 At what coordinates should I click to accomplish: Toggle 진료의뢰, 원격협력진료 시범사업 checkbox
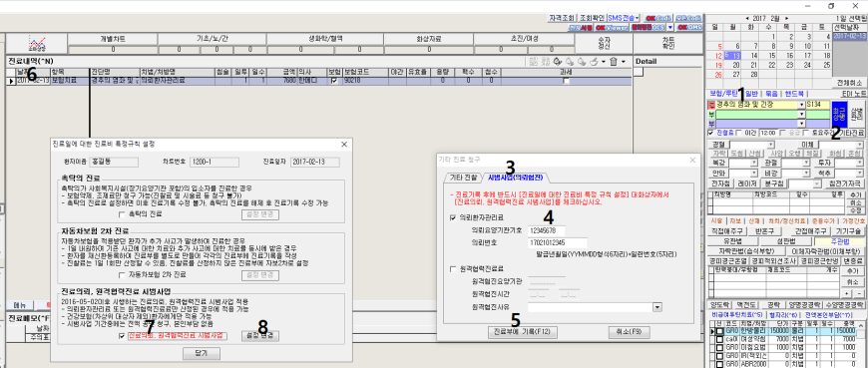123,335
